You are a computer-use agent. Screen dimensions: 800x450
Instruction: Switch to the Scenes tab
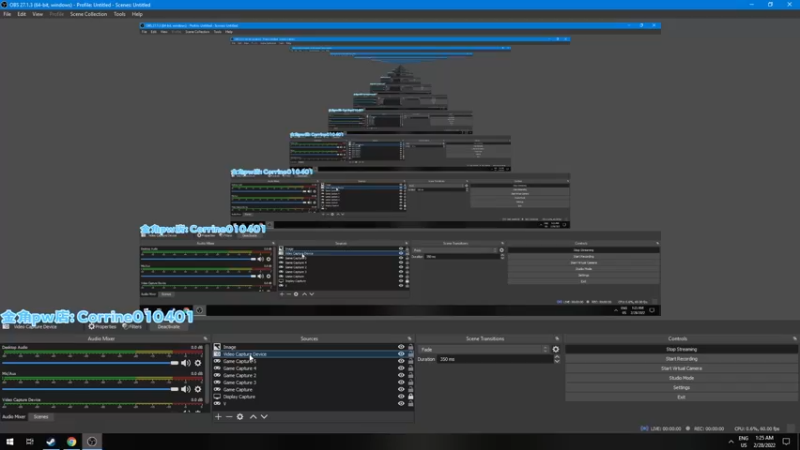[41, 417]
